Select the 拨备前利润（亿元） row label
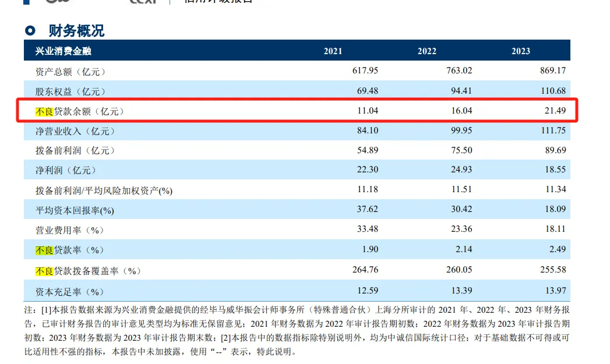Screen dimensions: 610x364 [75, 150]
